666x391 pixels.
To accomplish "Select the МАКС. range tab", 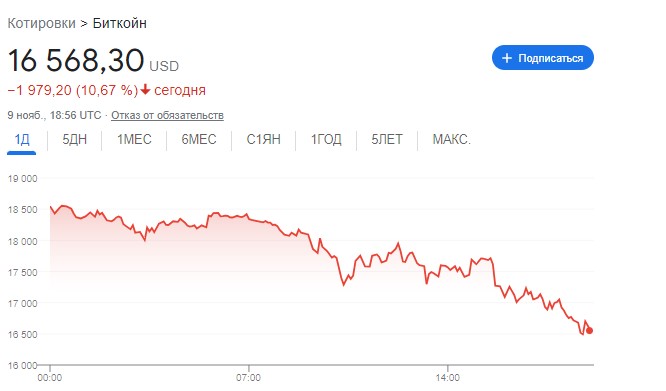I will tap(452, 139).
